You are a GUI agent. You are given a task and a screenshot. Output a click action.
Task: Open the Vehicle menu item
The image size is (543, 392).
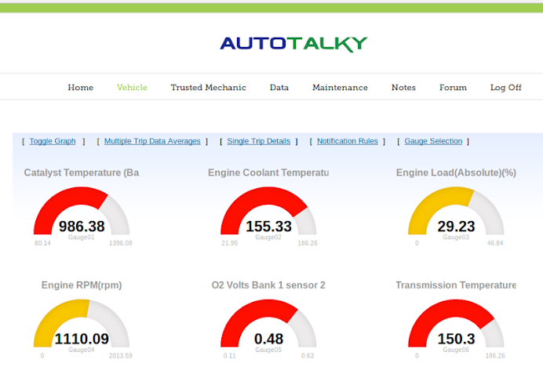pos(132,88)
